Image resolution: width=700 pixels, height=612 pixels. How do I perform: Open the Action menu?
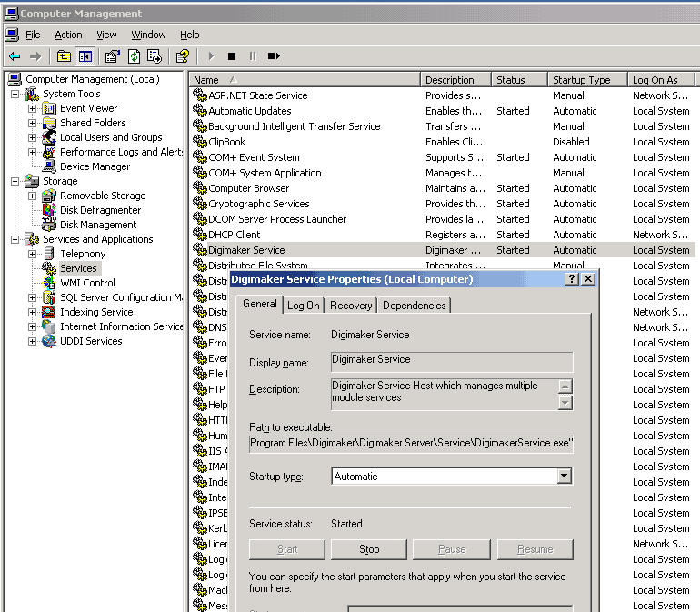tap(68, 35)
